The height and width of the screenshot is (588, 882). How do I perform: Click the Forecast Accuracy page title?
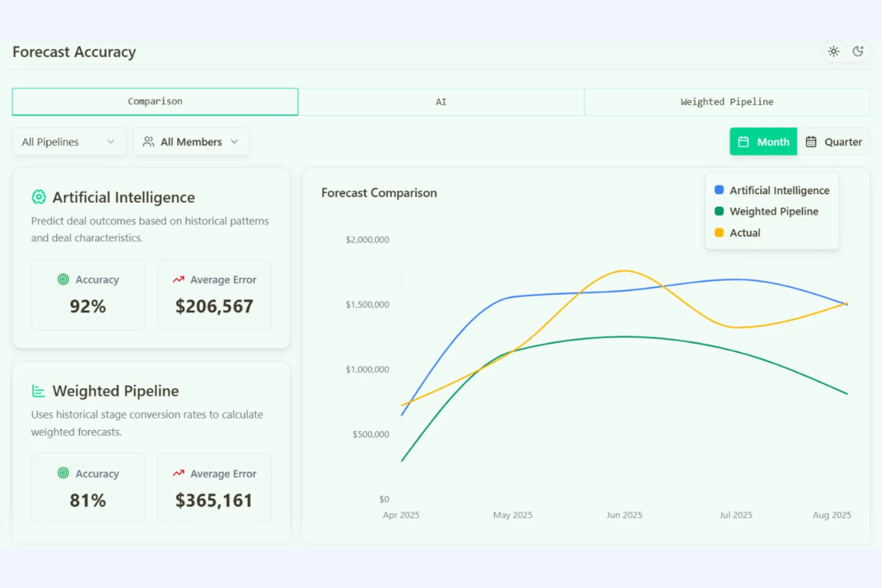coord(73,52)
